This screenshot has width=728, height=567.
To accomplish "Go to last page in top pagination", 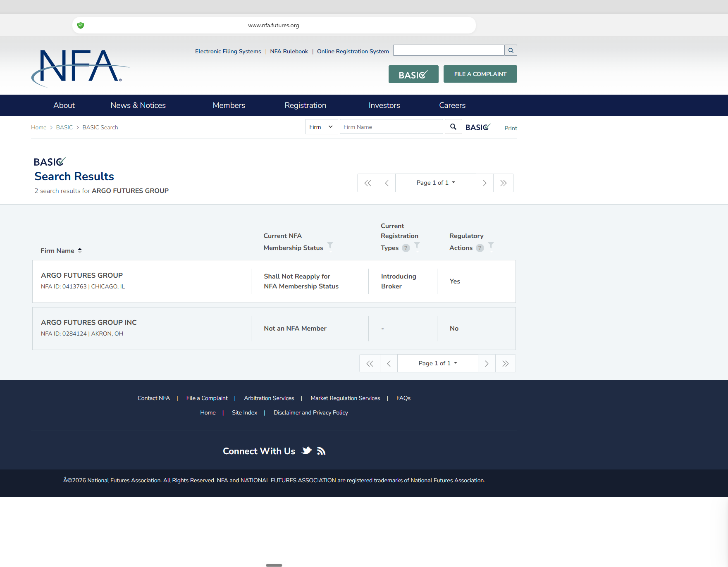I will (503, 183).
